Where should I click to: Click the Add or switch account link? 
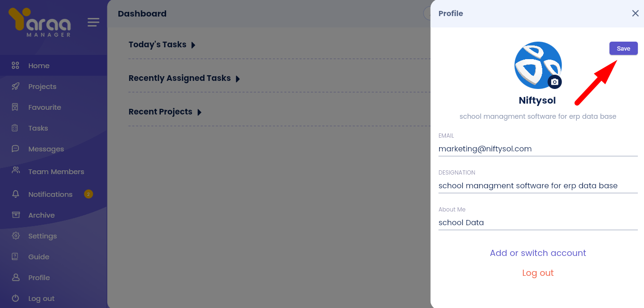tap(538, 253)
